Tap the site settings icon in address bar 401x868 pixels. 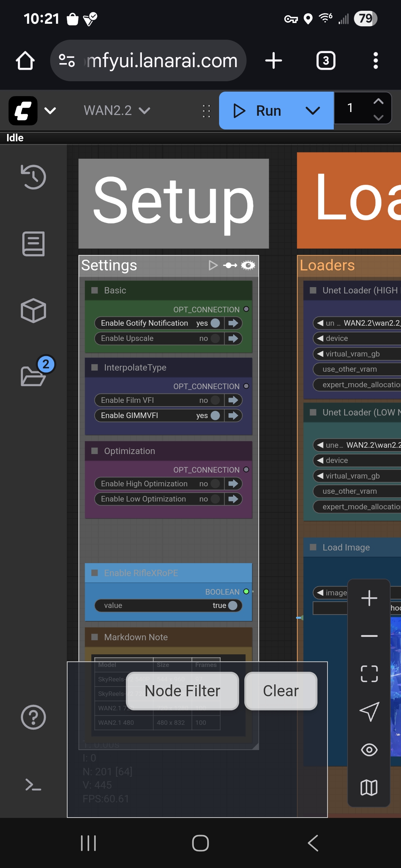pyautogui.click(x=67, y=60)
